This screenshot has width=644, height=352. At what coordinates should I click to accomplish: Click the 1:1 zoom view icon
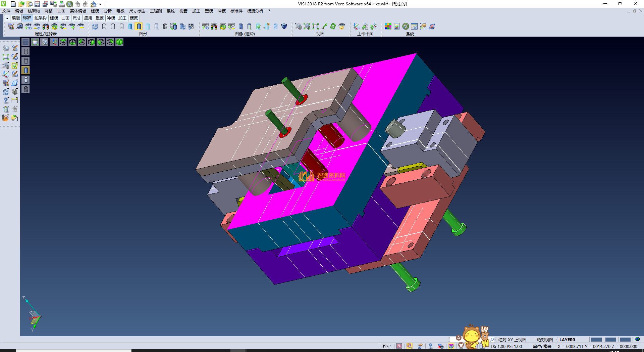316,26
